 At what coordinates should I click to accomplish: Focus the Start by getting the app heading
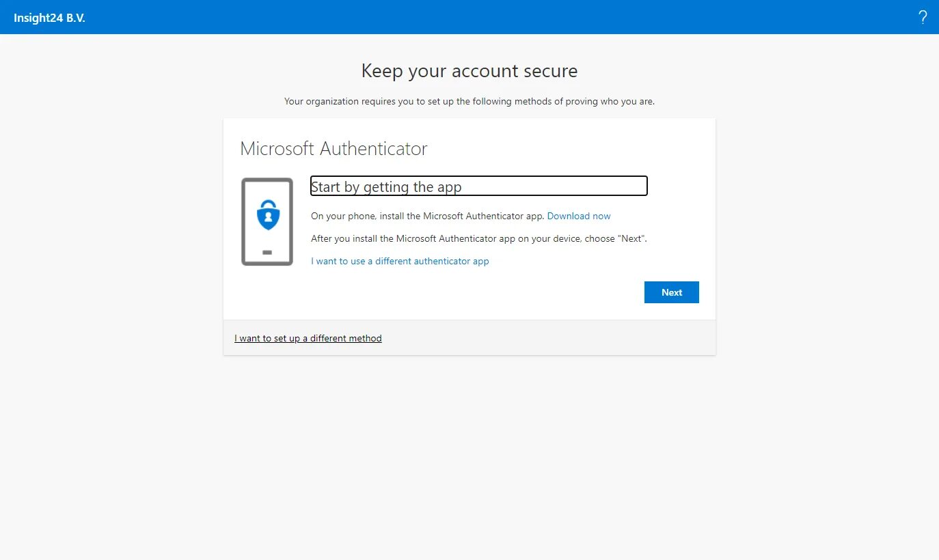click(x=478, y=186)
